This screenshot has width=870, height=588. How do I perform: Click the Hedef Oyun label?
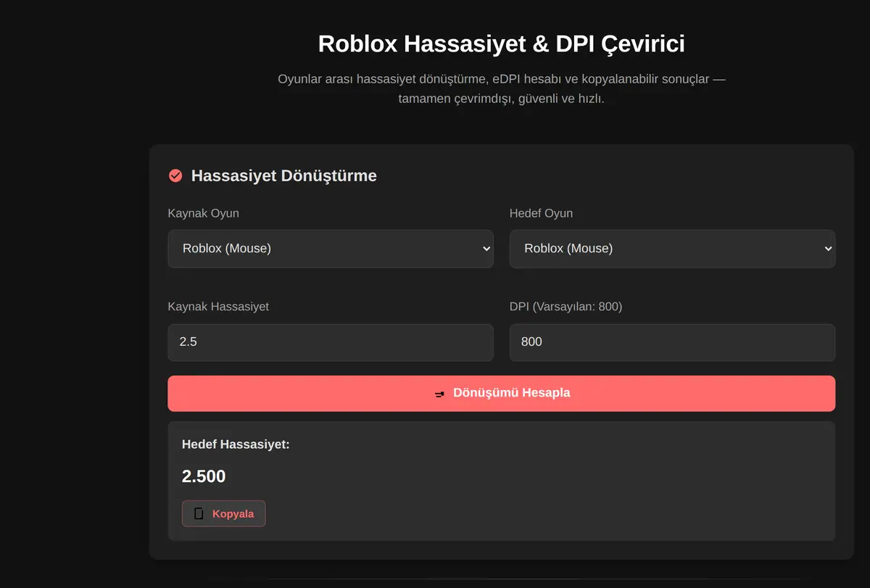click(x=541, y=213)
